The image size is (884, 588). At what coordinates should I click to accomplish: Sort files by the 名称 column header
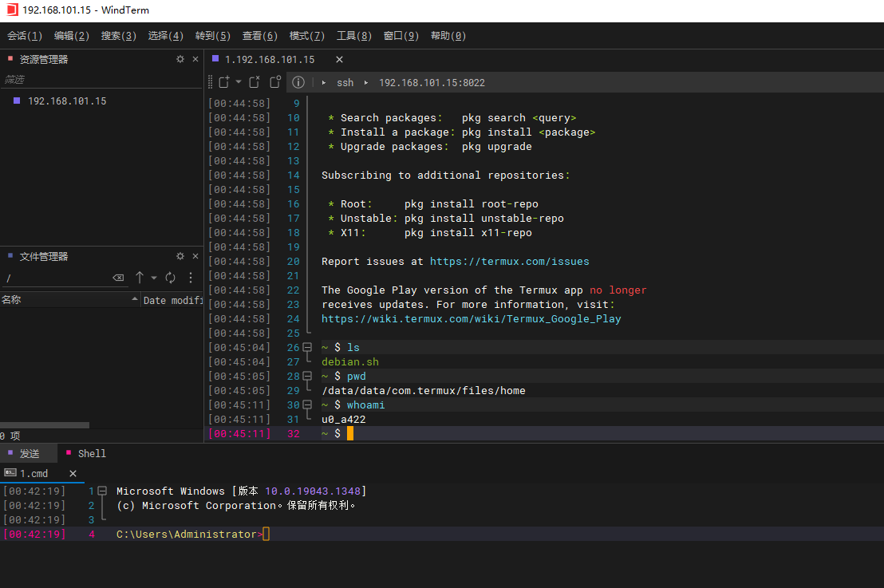pyautogui.click(x=70, y=300)
